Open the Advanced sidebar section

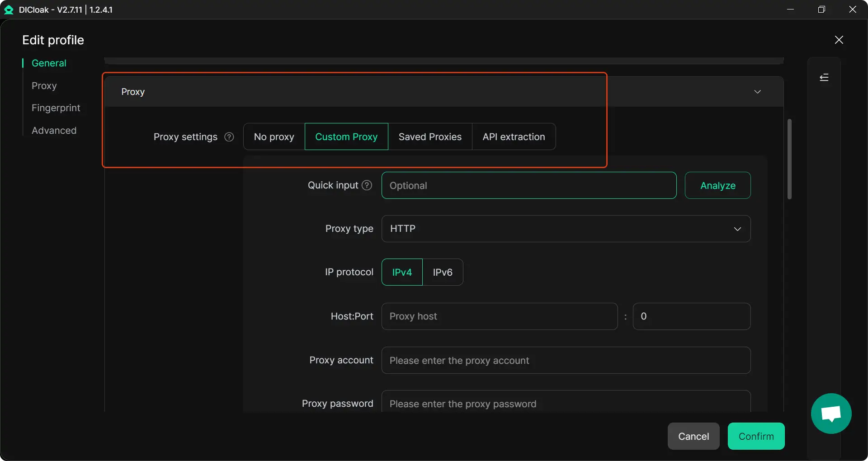point(54,131)
